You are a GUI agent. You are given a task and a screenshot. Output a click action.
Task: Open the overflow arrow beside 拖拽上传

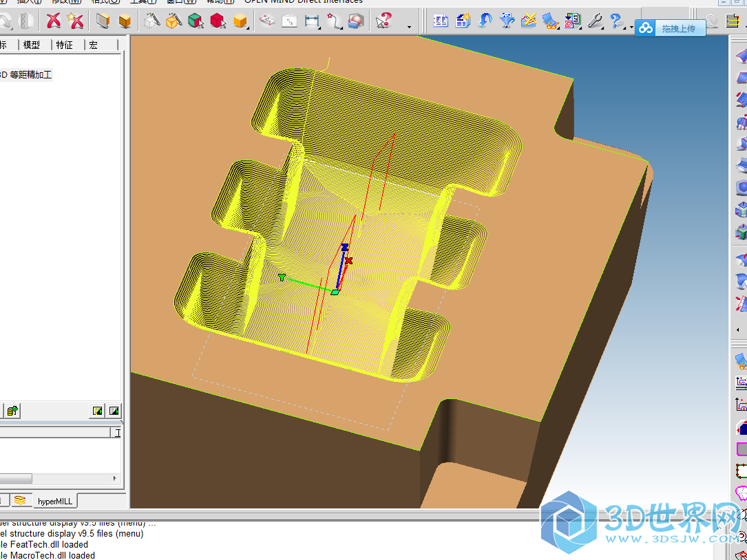632,27
